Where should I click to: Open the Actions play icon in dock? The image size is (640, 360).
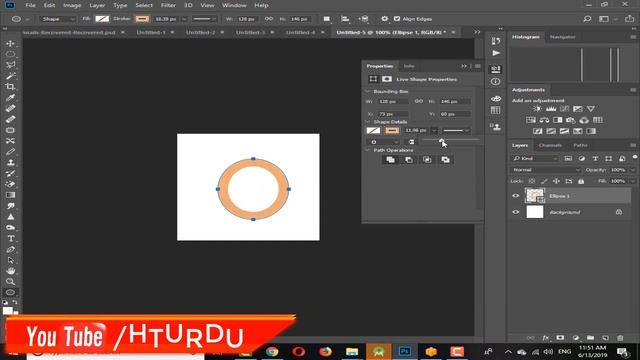point(496,53)
